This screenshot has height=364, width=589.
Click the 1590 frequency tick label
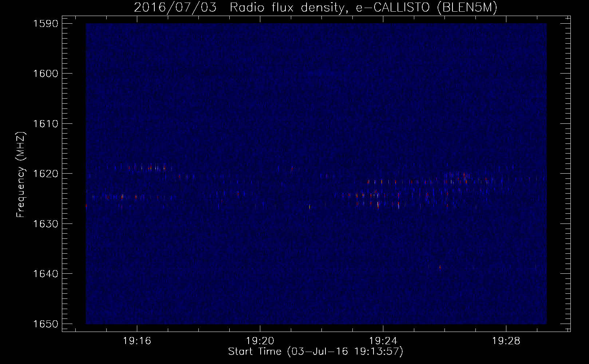coord(45,24)
